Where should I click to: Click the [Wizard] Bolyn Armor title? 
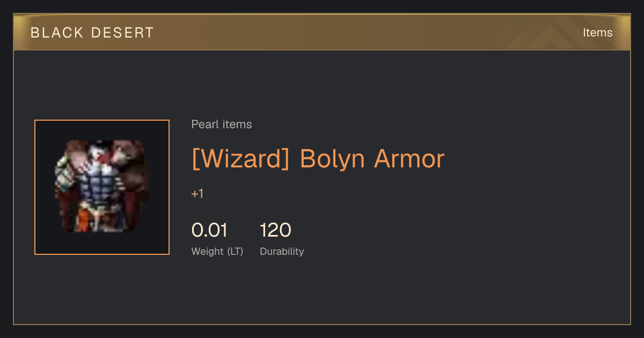(318, 159)
